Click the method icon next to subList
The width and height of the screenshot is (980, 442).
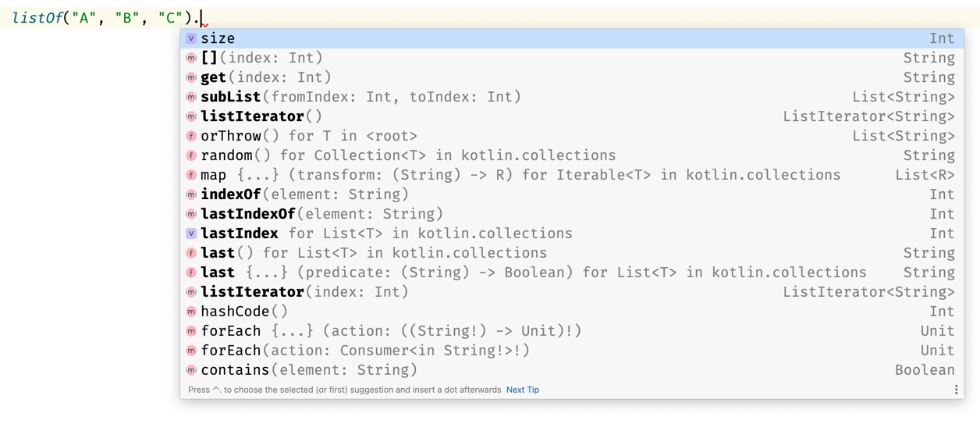[x=191, y=97]
